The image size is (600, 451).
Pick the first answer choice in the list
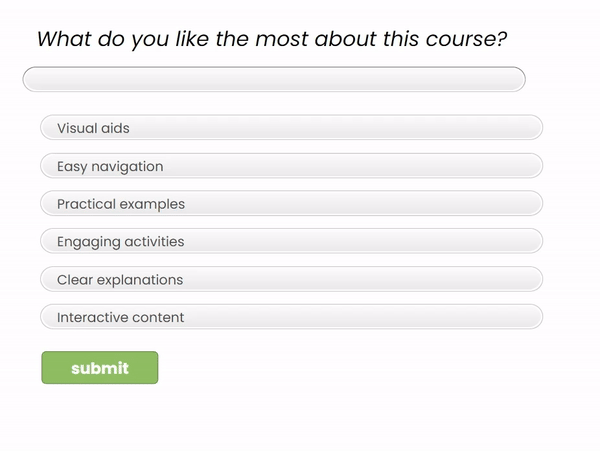point(291,128)
